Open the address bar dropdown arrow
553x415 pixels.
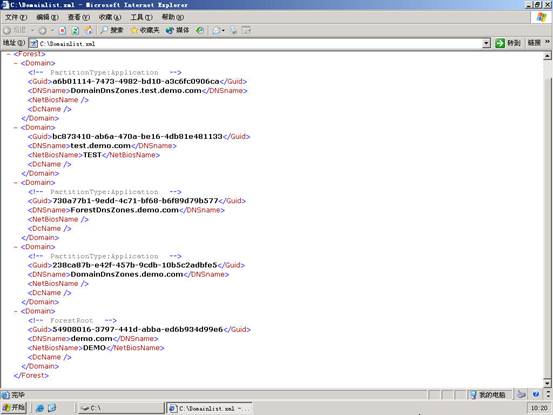(486, 43)
